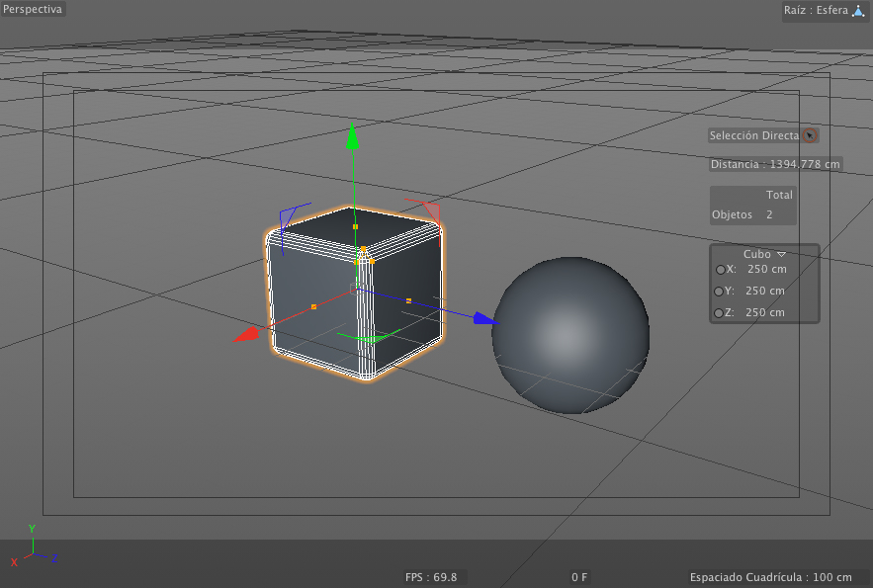Expand the Cubo dropdown arrow
Screen dimensions: 873x588
click(781, 254)
